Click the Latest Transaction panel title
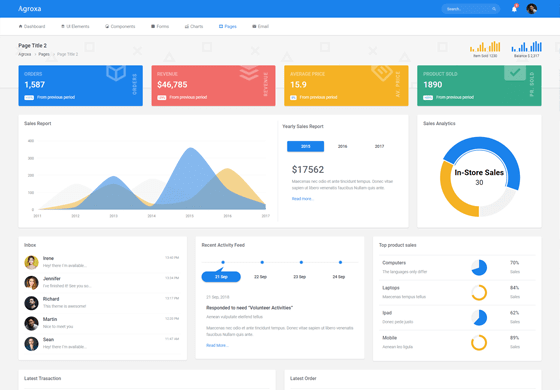This screenshot has height=390, width=560. pyautogui.click(x=42, y=378)
